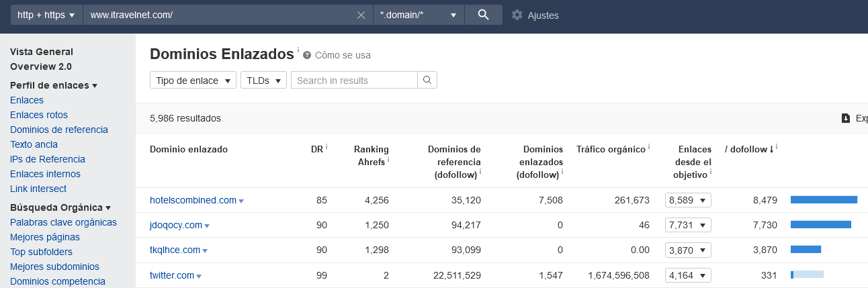Click the Cómo se usa link
The width and height of the screenshot is (868, 288).
coord(343,55)
